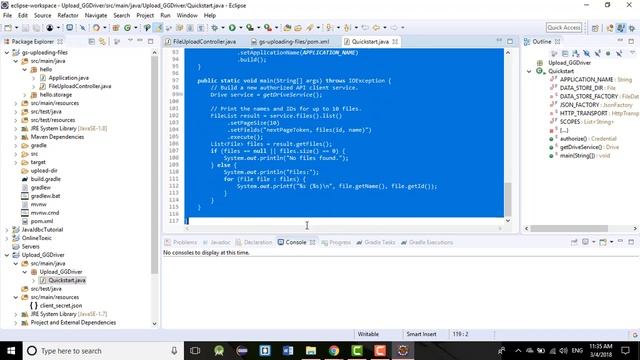Click the New file toolbar icon
Screen dimensions: 640x360
[x=8, y=28]
